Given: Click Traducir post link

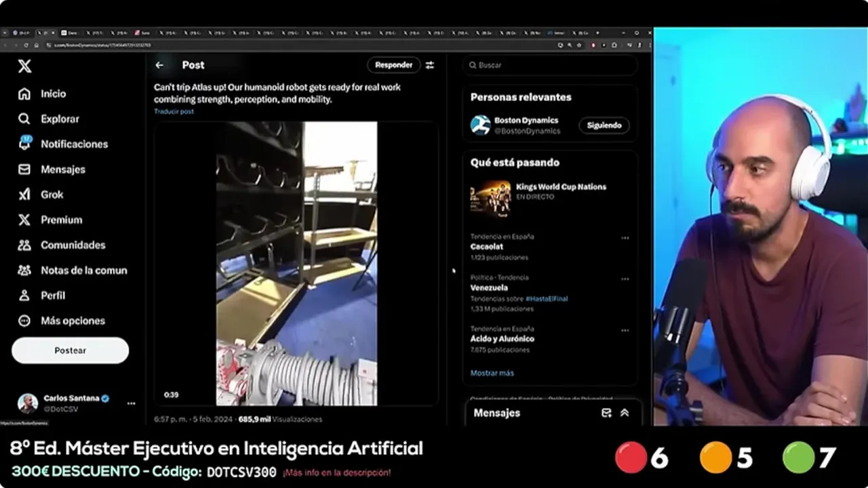Looking at the screenshot, I should pyautogui.click(x=174, y=111).
